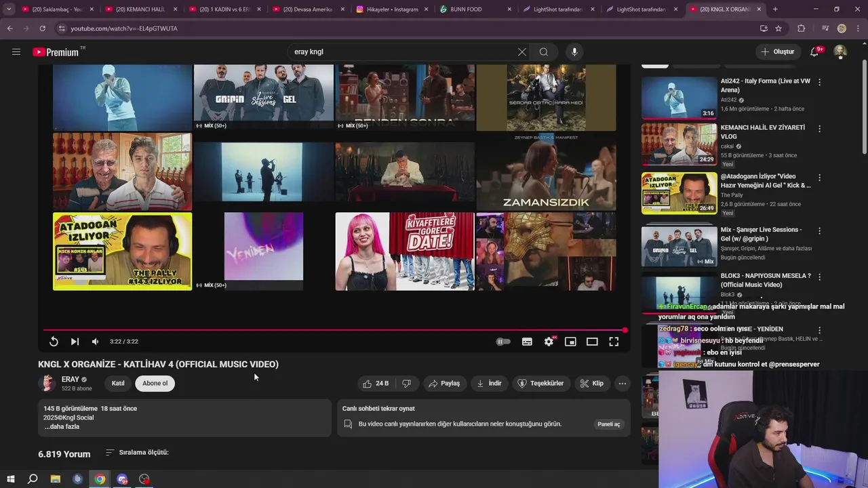
Task: Enable theater mode
Action: 592,342
